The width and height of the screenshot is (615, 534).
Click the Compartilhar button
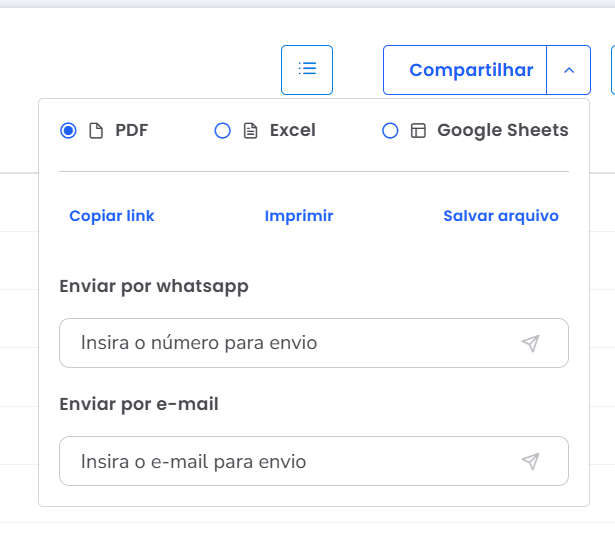coord(465,70)
